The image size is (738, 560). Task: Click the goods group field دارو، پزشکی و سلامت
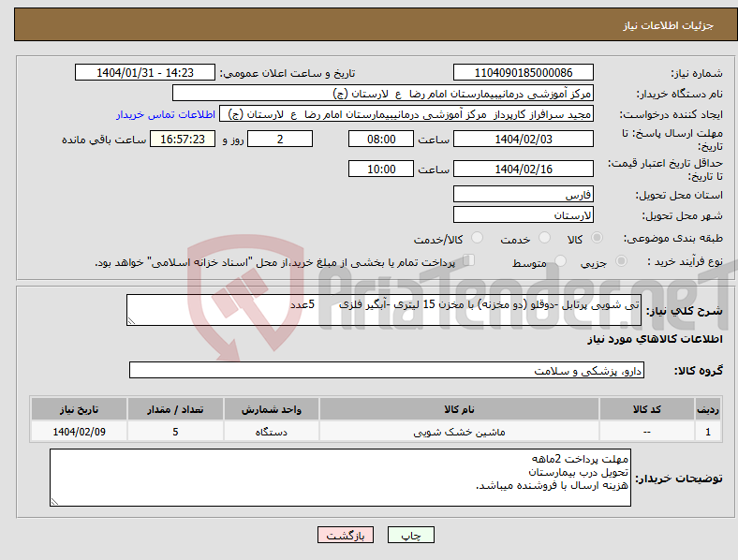point(387,370)
